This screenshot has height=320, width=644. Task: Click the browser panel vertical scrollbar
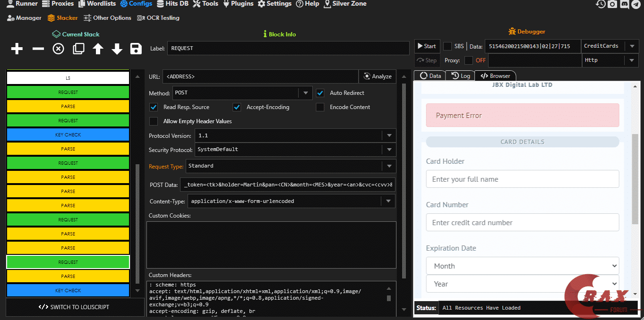click(635, 179)
